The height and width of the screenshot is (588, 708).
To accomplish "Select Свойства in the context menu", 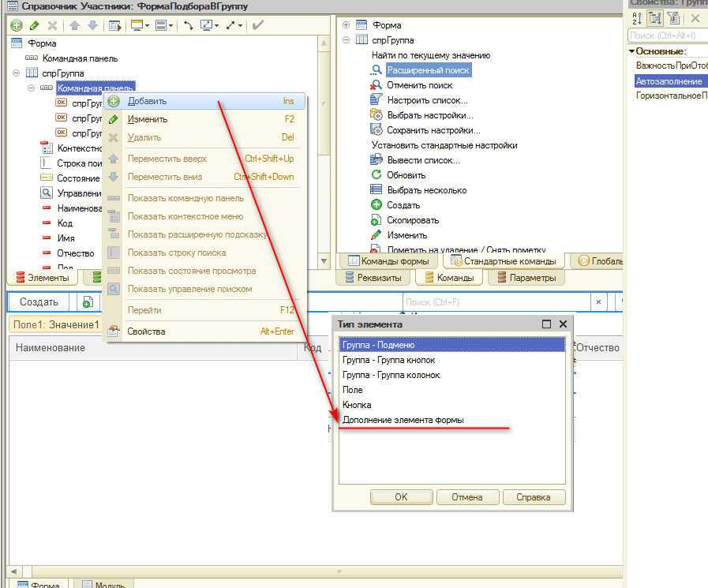I will 147,331.
